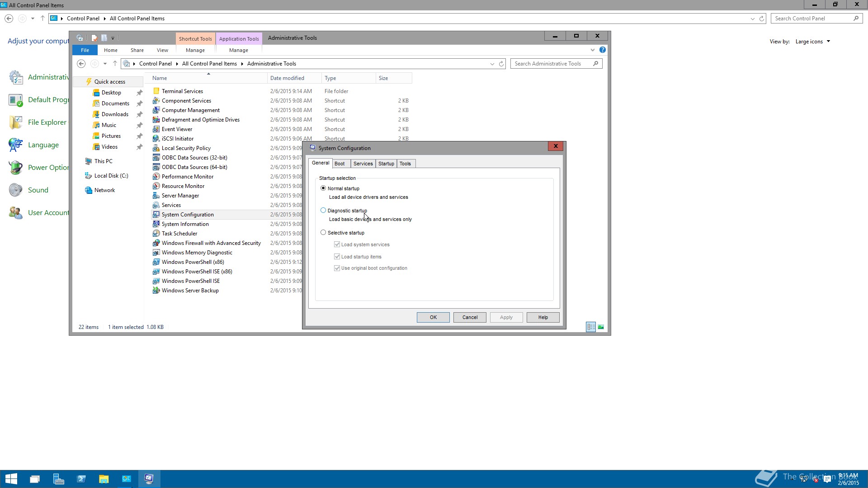The height and width of the screenshot is (488, 868).
Task: Cancel the System Configuration dialog
Action: point(470,317)
